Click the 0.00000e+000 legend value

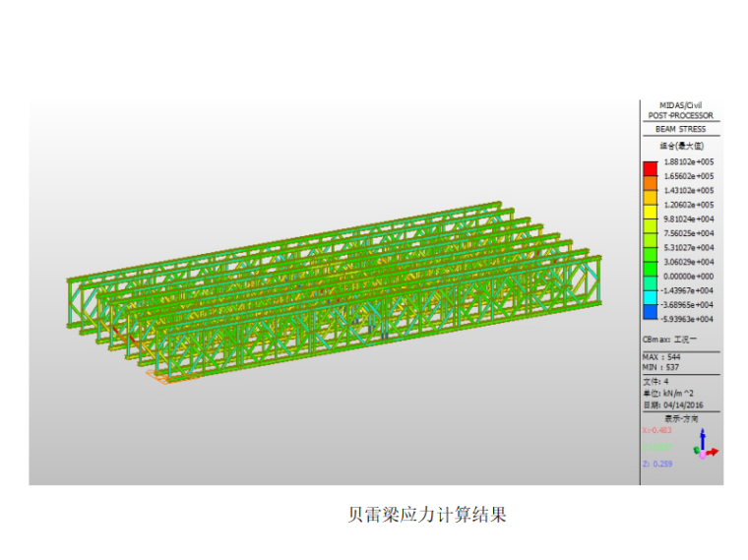687,277
